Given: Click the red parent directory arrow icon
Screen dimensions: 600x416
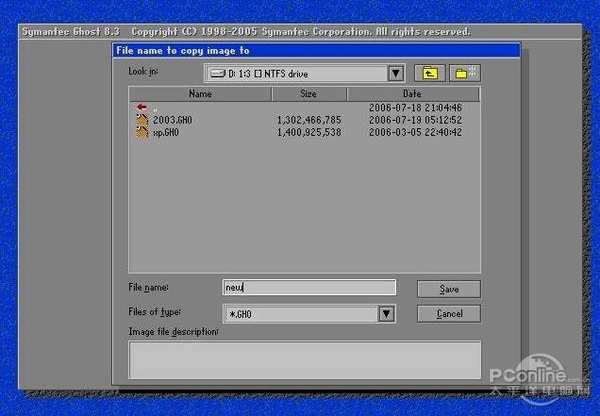Looking at the screenshot, I should click(x=141, y=107).
